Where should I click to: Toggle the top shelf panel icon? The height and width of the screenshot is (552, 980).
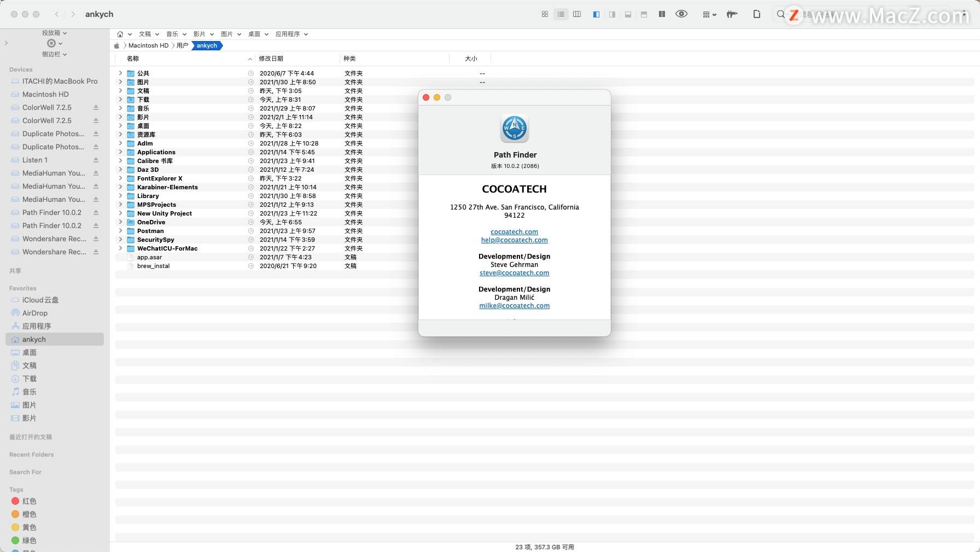coord(644,14)
